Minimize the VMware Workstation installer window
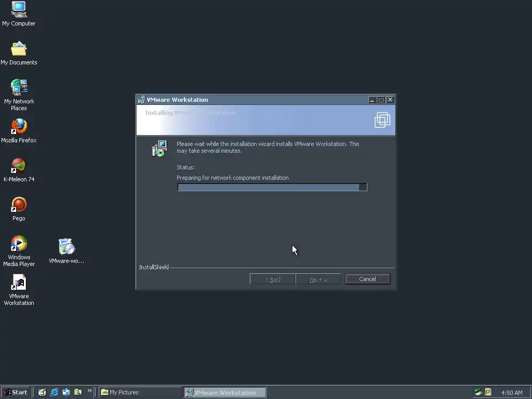Screen dimensions: 532x399 pos(372,100)
